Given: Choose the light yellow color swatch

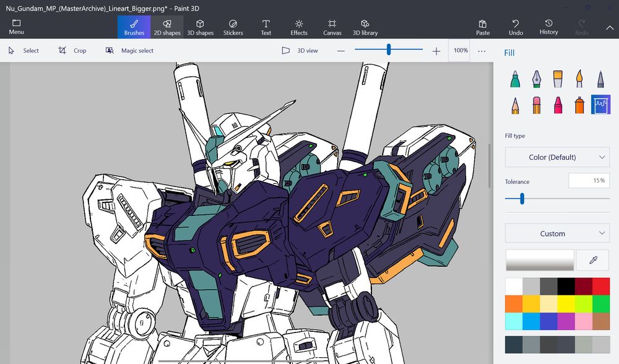Looking at the screenshot, I should pos(548,304).
